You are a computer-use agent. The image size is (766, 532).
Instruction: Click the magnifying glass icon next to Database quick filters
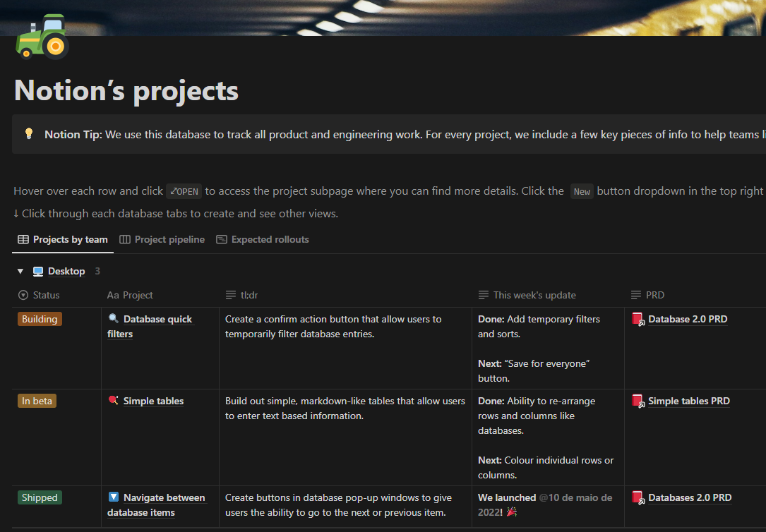point(113,318)
